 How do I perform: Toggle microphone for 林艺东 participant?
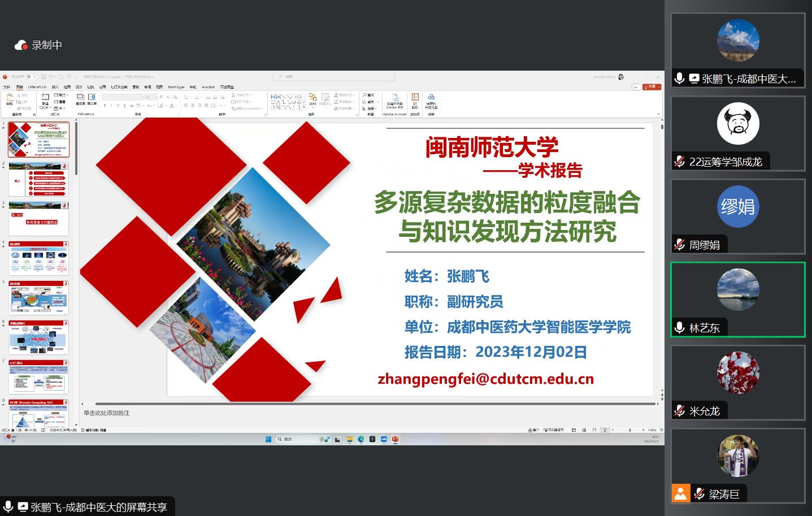click(680, 328)
